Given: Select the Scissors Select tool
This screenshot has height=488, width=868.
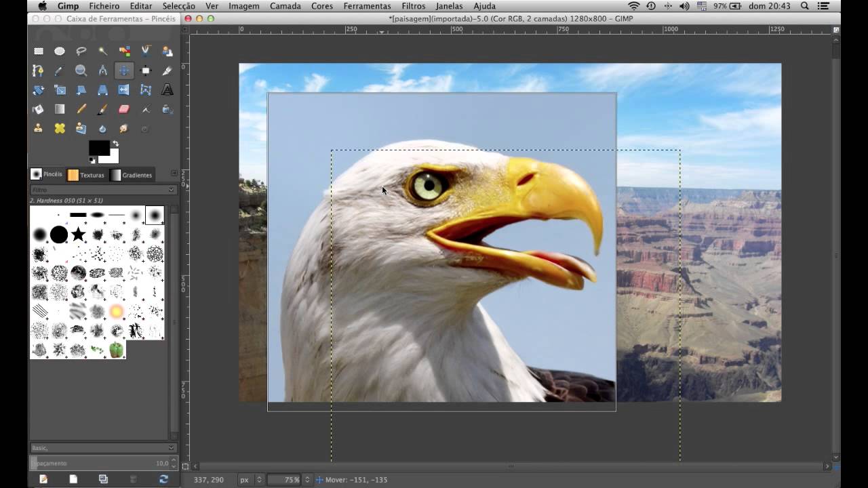Looking at the screenshot, I should tap(146, 51).
